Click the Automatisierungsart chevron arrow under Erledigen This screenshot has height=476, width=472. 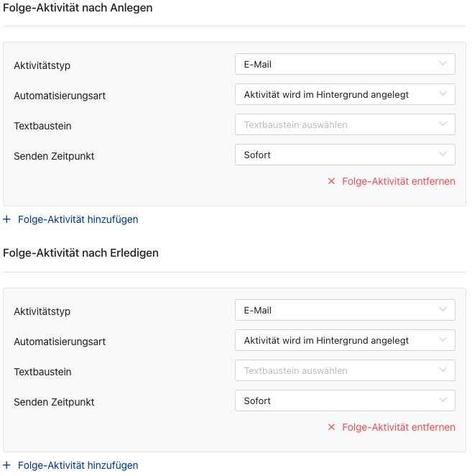tap(443, 340)
